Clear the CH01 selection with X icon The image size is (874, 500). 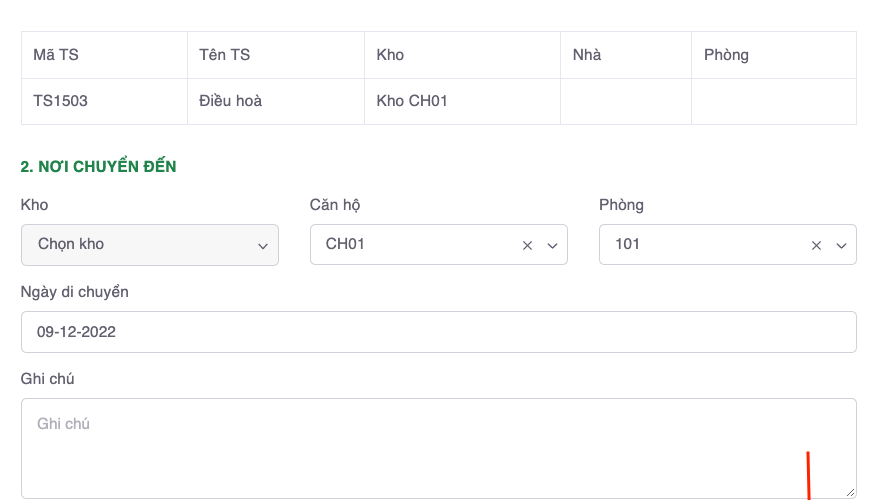(x=527, y=245)
